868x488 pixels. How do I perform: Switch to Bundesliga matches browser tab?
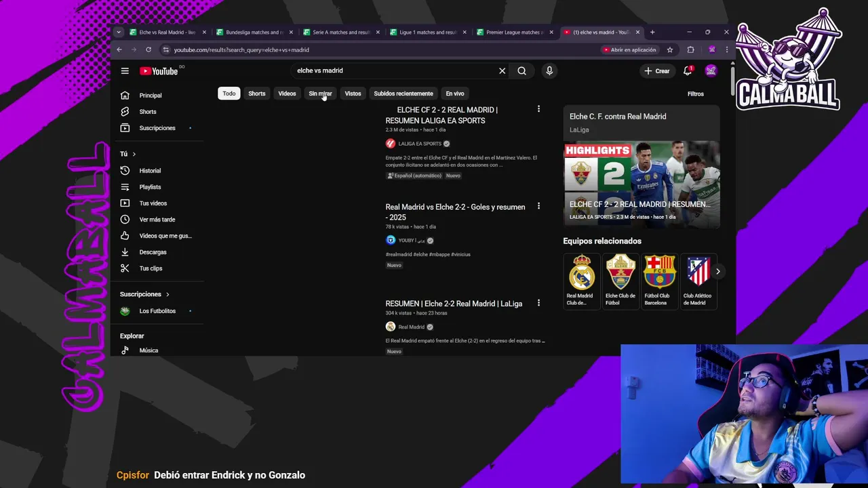point(254,32)
